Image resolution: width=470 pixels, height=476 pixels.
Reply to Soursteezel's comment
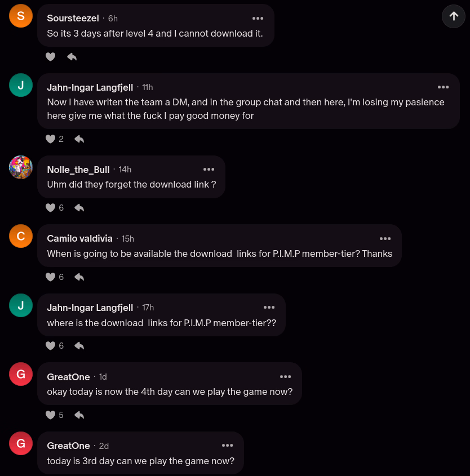pos(72,56)
